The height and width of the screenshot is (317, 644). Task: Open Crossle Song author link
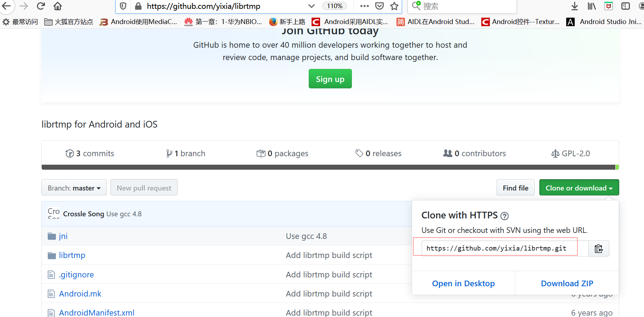coord(83,214)
